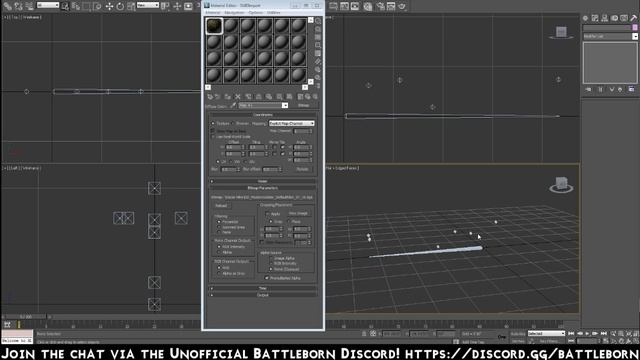Image resolution: width=640 pixels, height=360 pixels.
Task: Select the first active material sample slot
Action: click(x=214, y=26)
